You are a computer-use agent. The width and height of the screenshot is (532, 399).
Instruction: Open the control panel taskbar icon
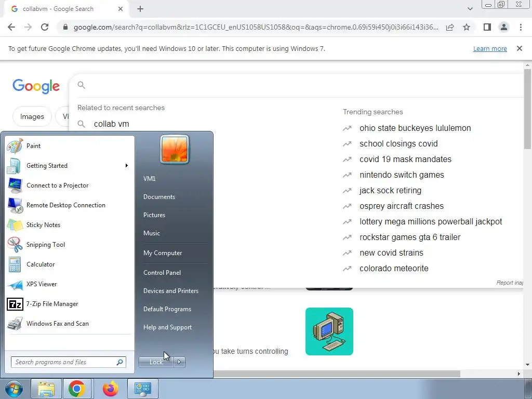(x=142, y=389)
